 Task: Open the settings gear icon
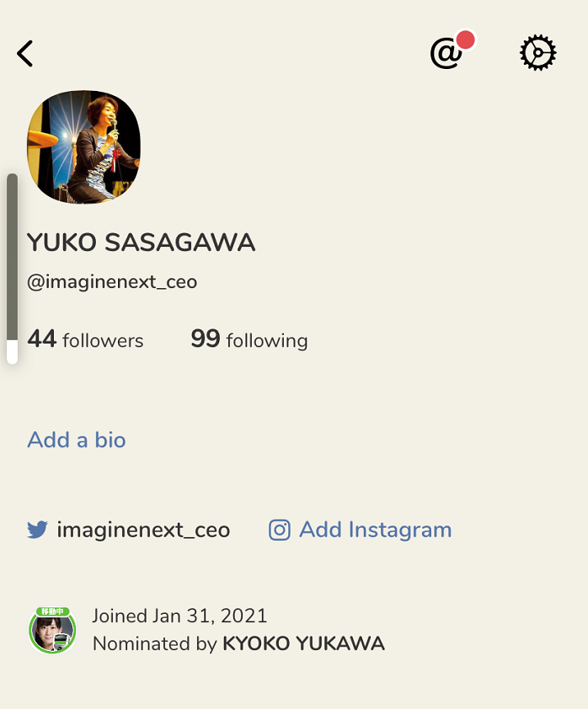pyautogui.click(x=537, y=53)
